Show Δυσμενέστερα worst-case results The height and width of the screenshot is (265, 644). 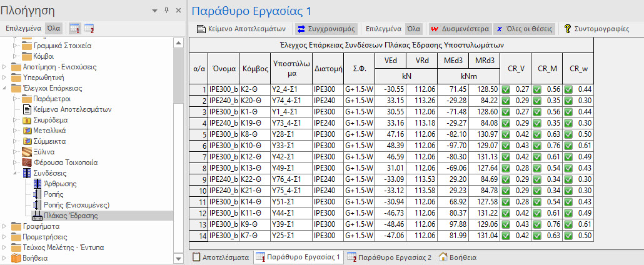point(456,29)
